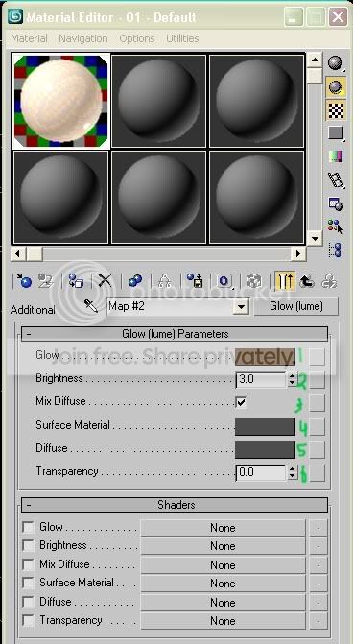Click sample slots scroll-left arrow
This screenshot has width=353, height=644.
17,254
